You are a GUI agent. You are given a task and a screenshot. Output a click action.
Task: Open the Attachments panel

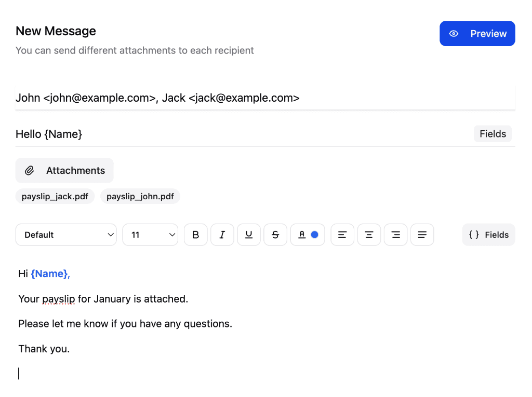[x=64, y=170]
